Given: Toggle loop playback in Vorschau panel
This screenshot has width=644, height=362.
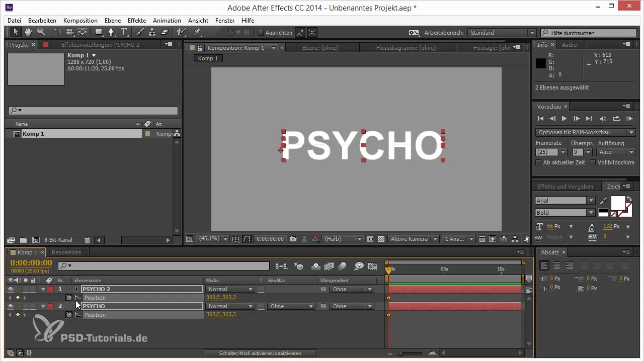Looking at the screenshot, I should point(616,119).
